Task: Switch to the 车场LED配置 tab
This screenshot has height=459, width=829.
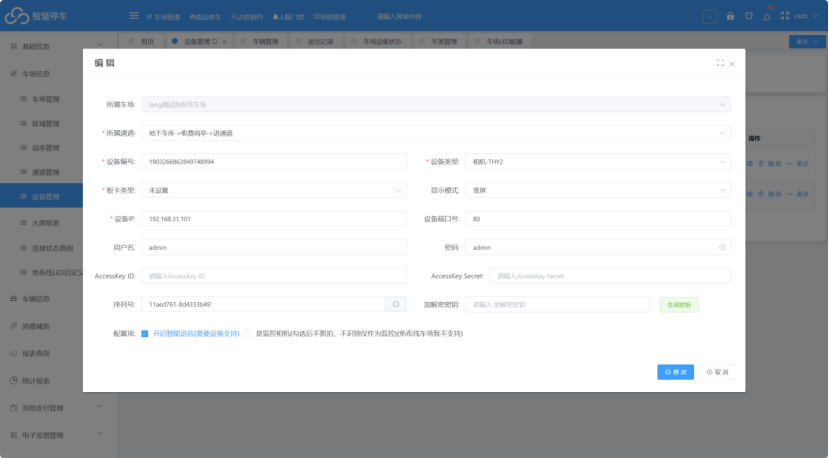Action: pos(499,41)
